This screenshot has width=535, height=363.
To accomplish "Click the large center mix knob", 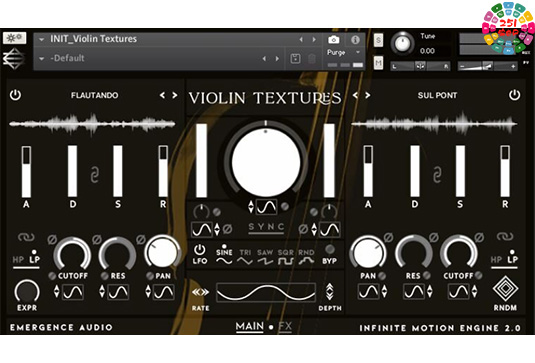I will [266, 162].
